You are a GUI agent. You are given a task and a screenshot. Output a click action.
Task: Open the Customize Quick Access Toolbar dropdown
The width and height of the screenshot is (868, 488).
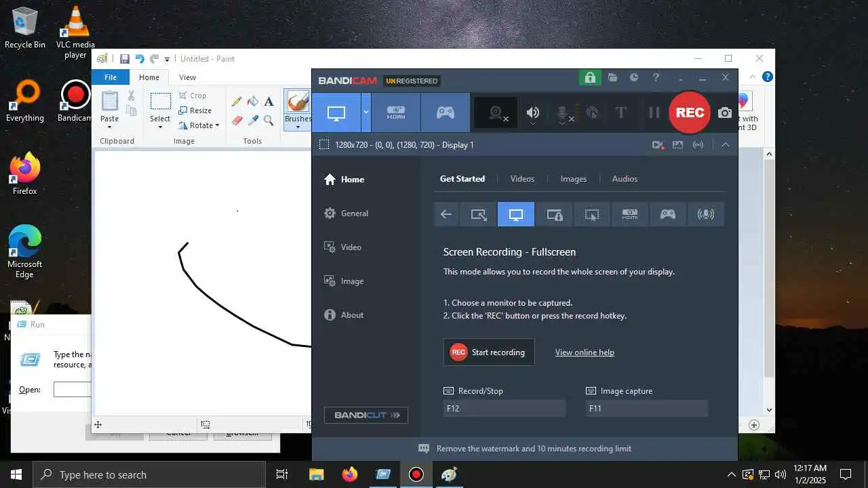point(167,59)
